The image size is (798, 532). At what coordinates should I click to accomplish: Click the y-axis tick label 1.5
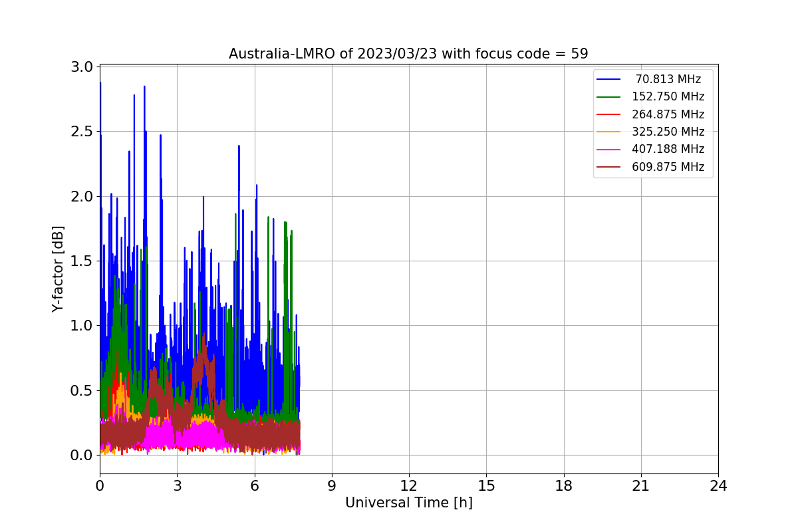(82, 261)
